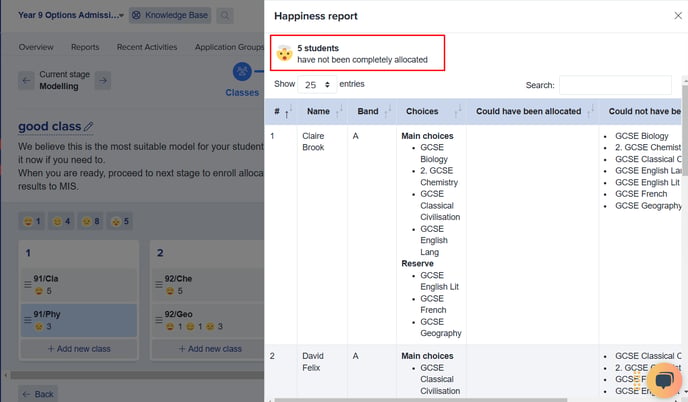This screenshot has width=688, height=402.
Task: Click Add new class in block 1
Action: click(x=79, y=349)
